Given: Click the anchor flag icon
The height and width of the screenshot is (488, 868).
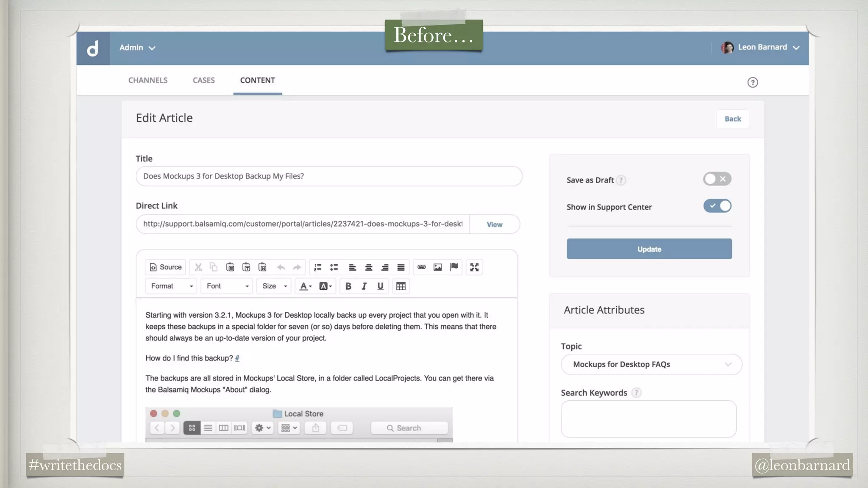Looking at the screenshot, I should coord(454,267).
